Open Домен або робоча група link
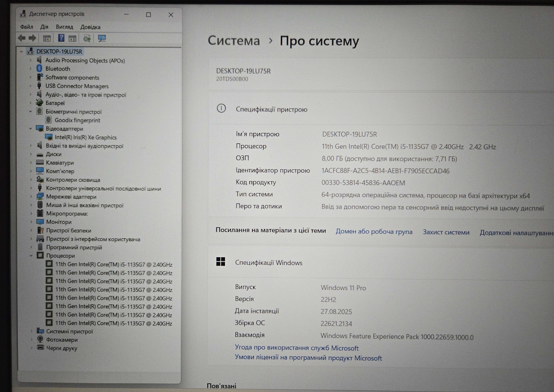Screen dimensions: 554x392 tap(374, 232)
